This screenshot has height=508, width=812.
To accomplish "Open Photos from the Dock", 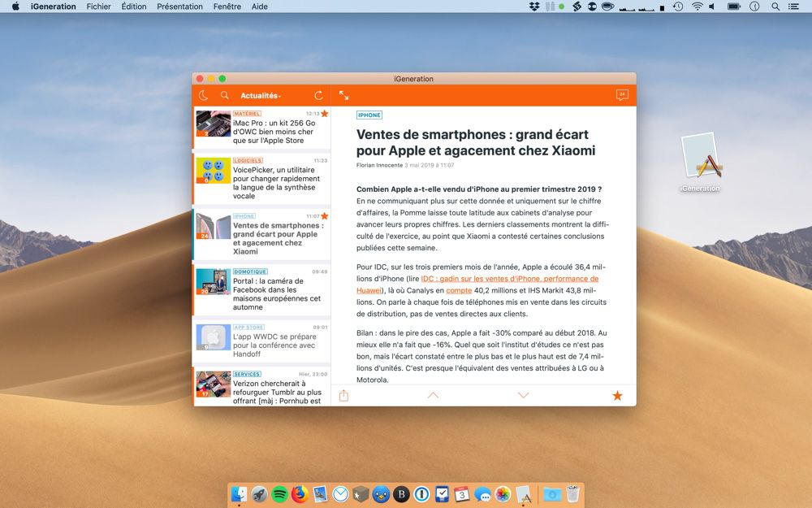I will 503,494.
